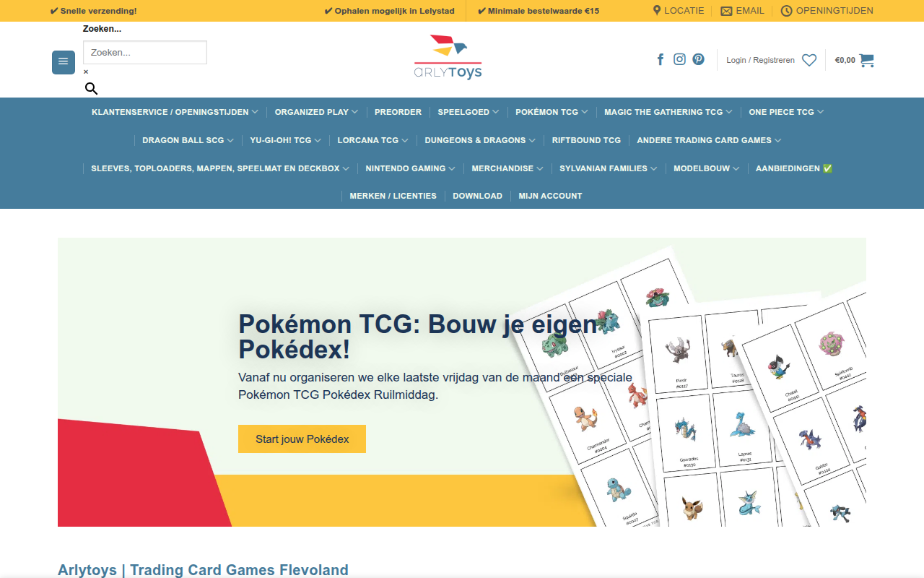Open the Preorder menu item

click(x=398, y=112)
